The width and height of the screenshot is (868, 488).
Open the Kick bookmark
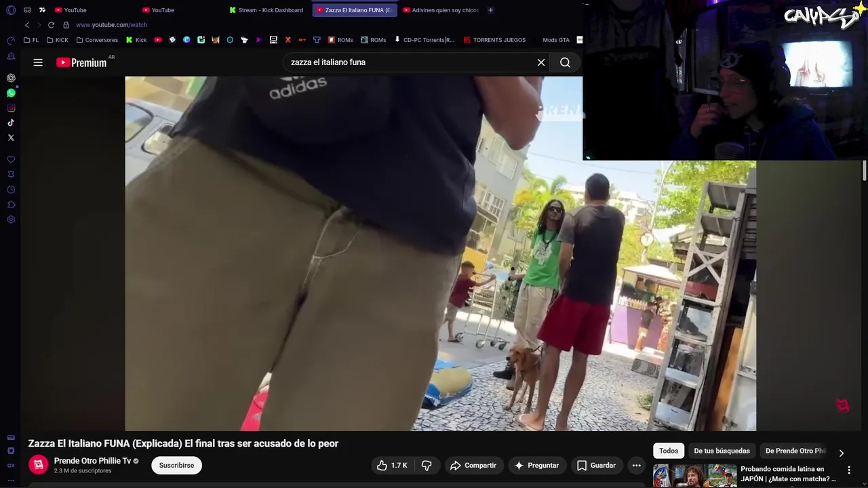136,40
